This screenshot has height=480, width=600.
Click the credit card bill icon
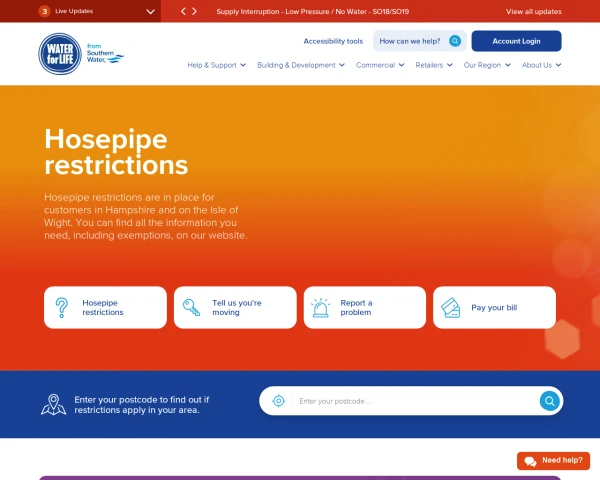tap(451, 307)
